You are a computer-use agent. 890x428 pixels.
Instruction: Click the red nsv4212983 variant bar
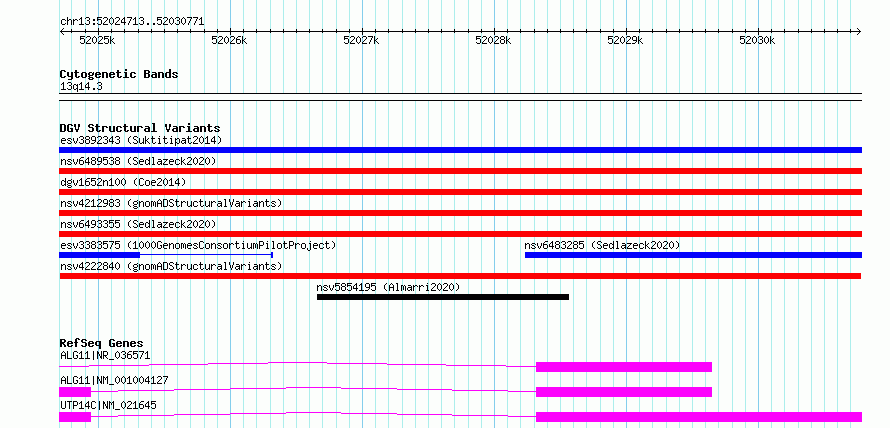[x=460, y=213]
